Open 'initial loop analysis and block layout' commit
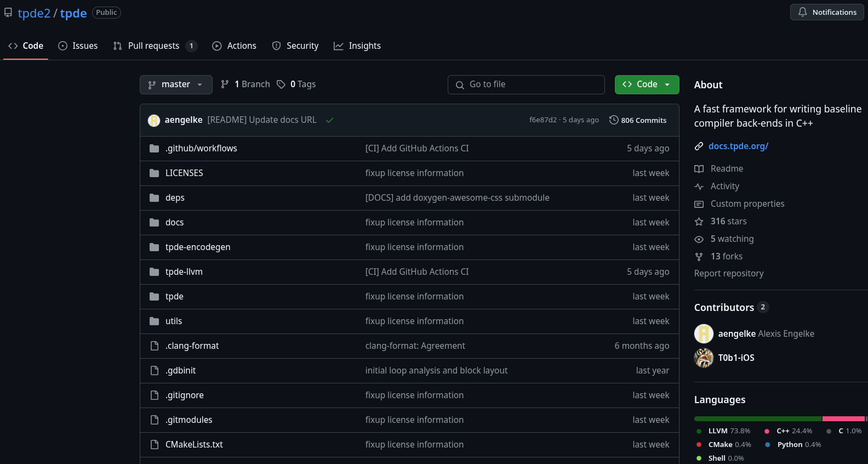Screen dimensions: 868x464 click(x=436, y=371)
